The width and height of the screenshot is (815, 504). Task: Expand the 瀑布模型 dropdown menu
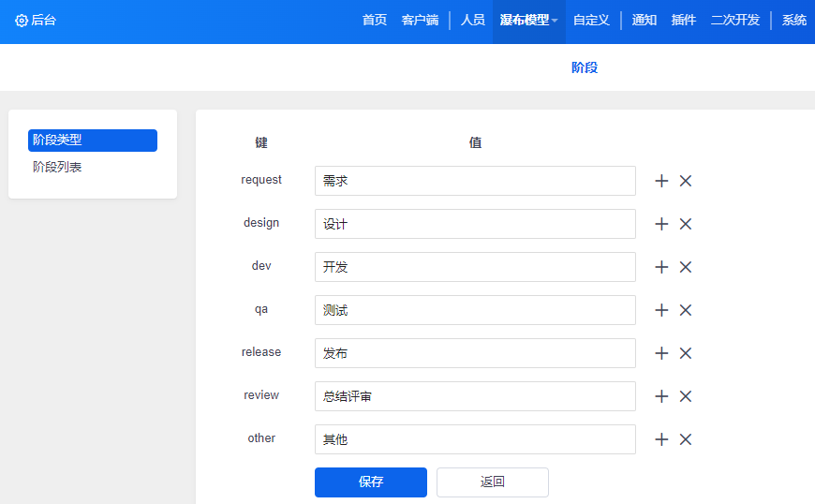click(x=528, y=21)
